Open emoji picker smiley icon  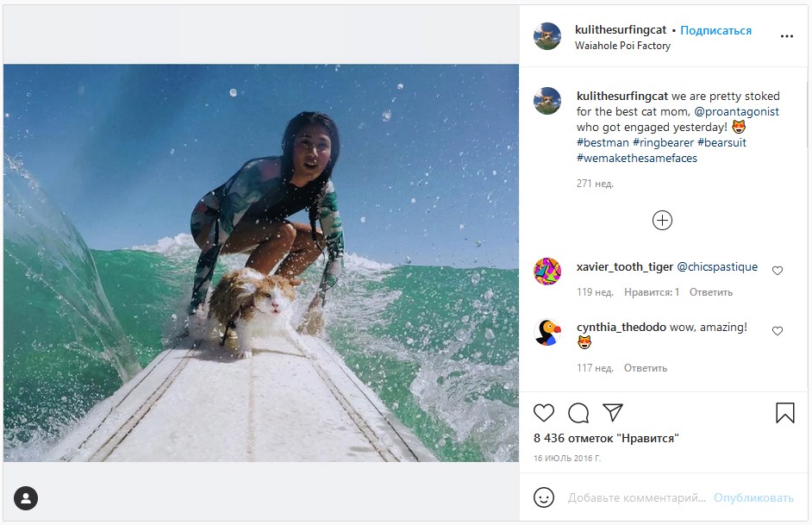click(x=544, y=497)
